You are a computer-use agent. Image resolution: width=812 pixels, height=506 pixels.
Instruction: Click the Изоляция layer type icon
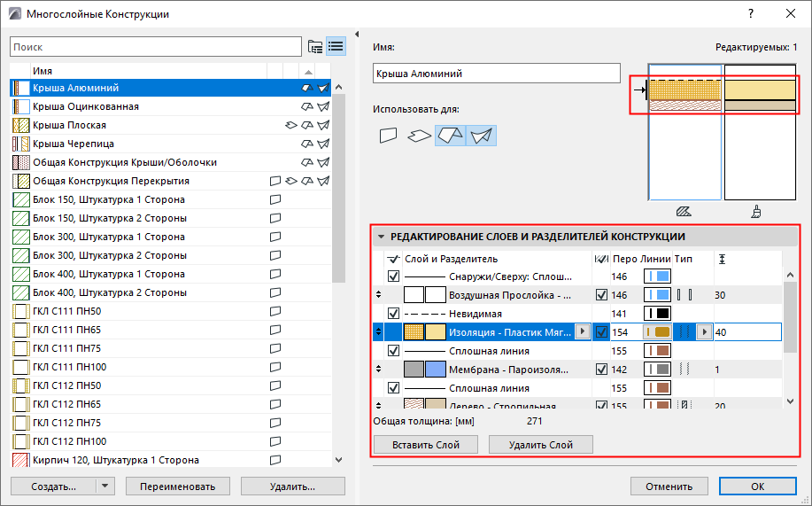[684, 332]
